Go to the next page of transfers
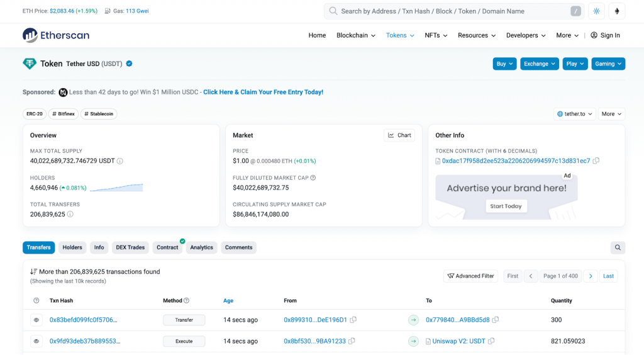644x355 pixels. (x=591, y=276)
